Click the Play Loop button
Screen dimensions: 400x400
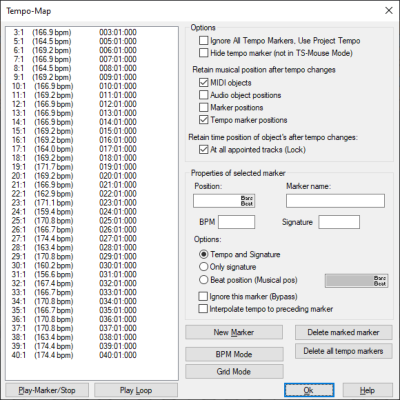[x=136, y=390]
